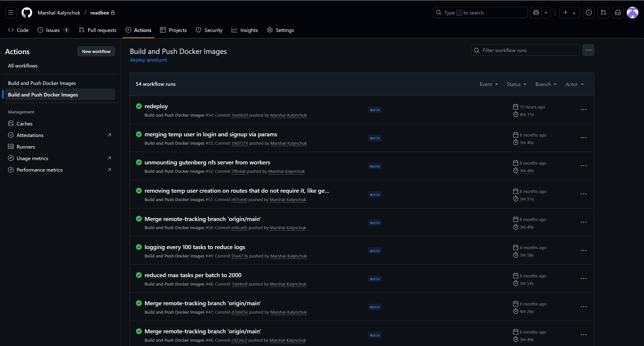Open GitHub Copilot from the header
The width and height of the screenshot is (644, 346).
pyautogui.click(x=535, y=12)
